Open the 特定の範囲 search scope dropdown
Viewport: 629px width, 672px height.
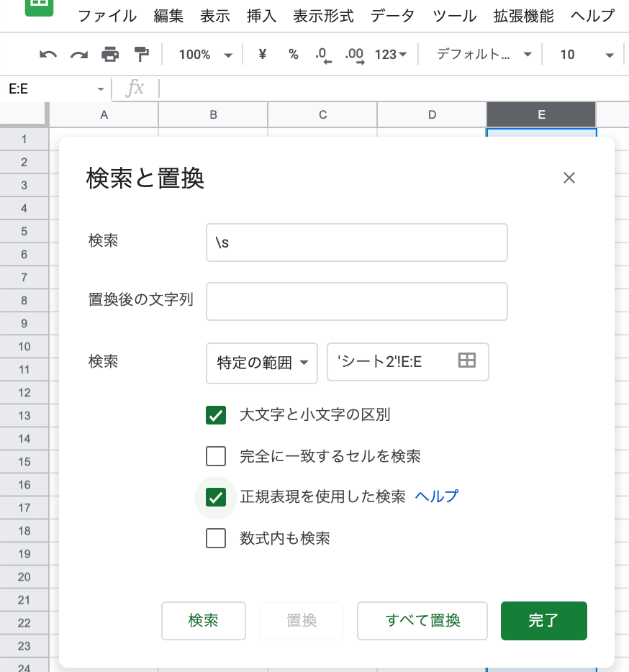(262, 363)
